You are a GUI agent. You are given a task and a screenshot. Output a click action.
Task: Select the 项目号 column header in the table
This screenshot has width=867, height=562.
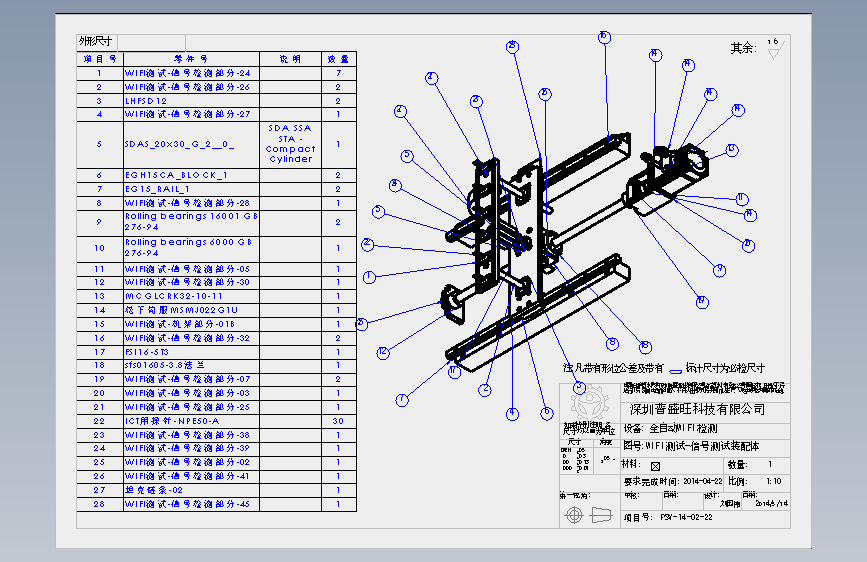(x=100, y=59)
